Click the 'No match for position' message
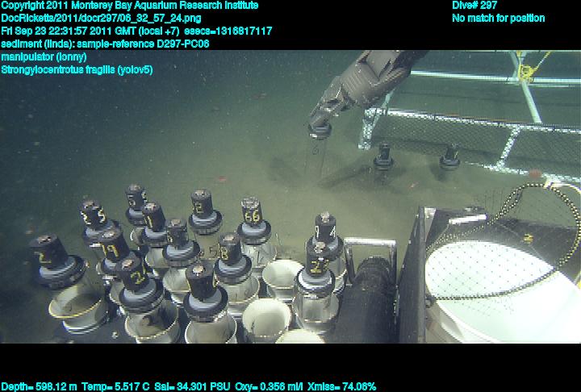The image size is (581, 392). coord(499,19)
